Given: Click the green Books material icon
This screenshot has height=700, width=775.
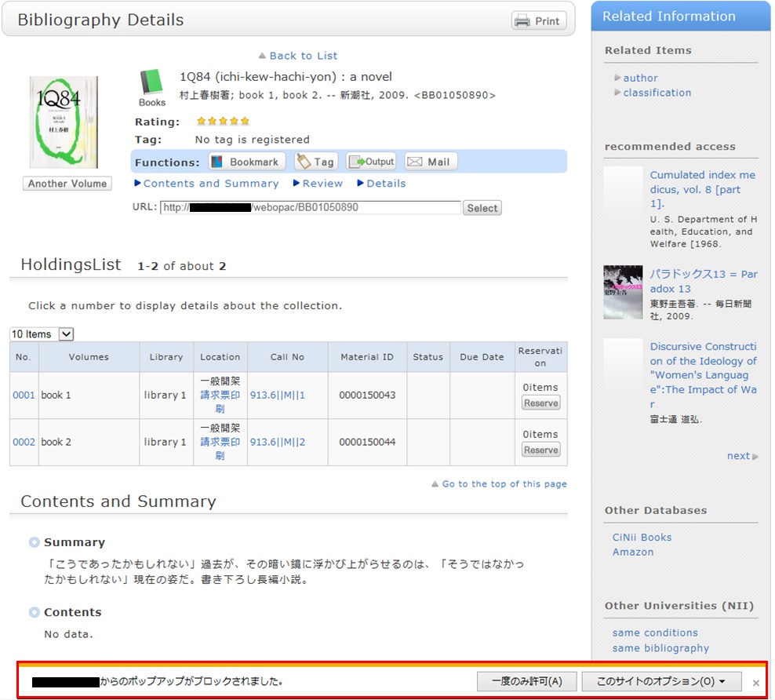Looking at the screenshot, I should [x=151, y=83].
